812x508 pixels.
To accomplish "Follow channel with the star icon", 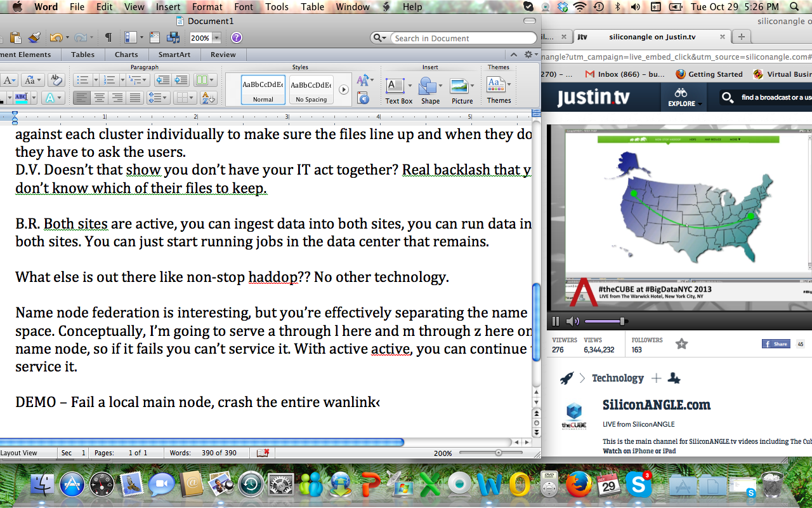I will (x=681, y=344).
